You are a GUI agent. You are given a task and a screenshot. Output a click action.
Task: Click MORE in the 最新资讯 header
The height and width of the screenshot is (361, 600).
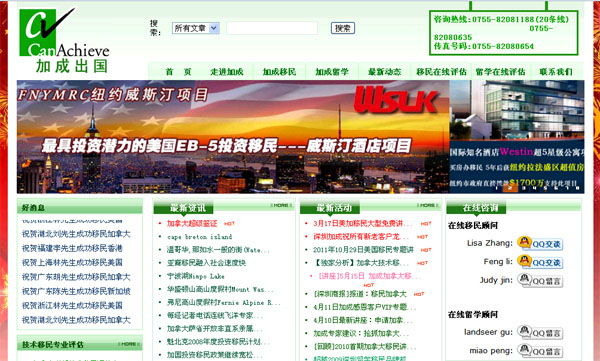click(281, 206)
